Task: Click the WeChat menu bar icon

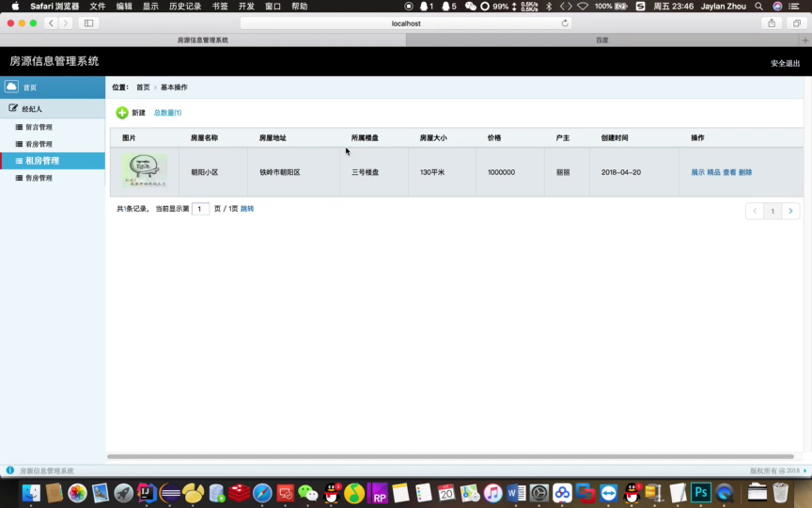Action: (470, 7)
